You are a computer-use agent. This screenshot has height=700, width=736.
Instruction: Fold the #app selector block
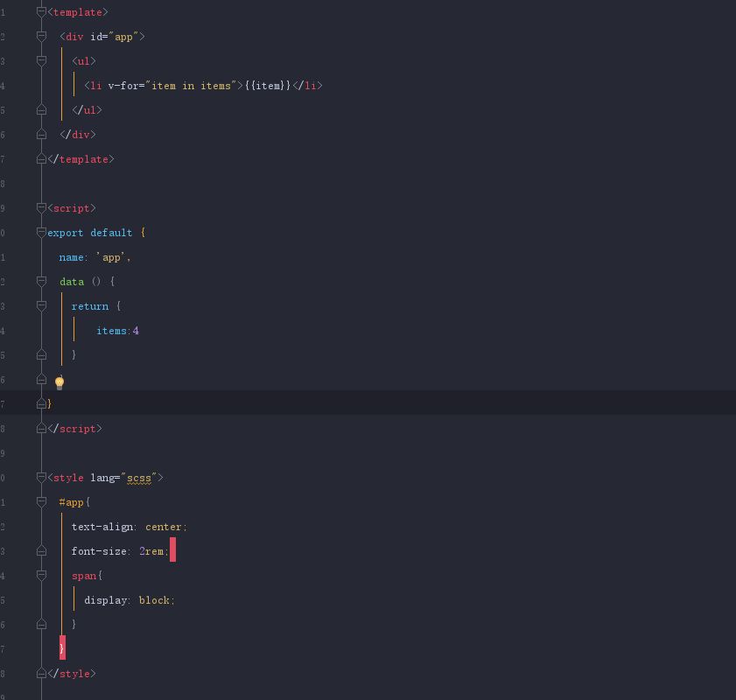coord(41,502)
